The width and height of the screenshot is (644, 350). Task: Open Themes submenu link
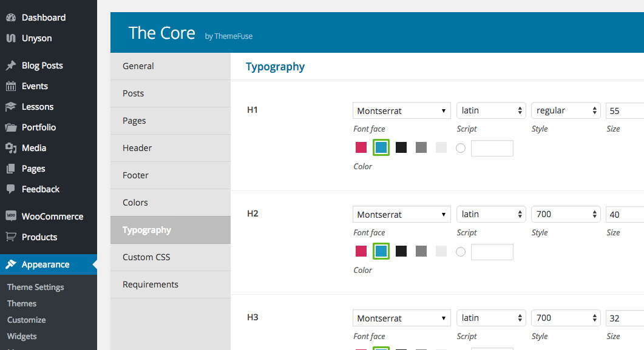[22, 303]
